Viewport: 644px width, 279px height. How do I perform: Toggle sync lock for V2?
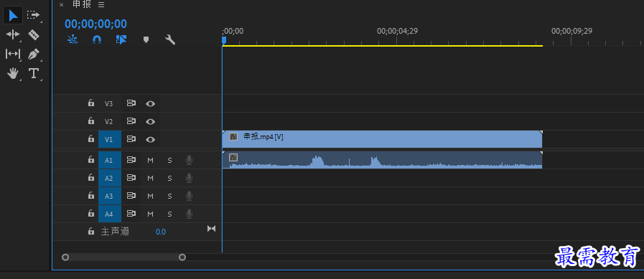pyautogui.click(x=131, y=121)
